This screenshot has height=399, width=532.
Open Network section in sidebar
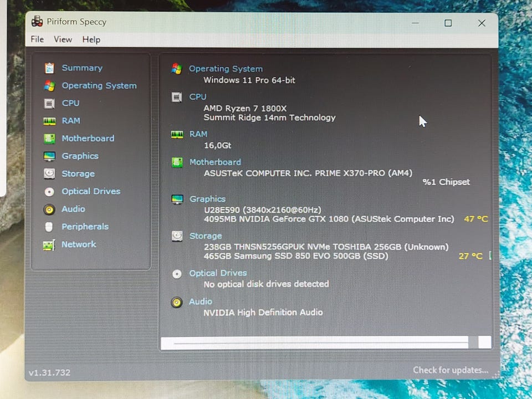79,244
